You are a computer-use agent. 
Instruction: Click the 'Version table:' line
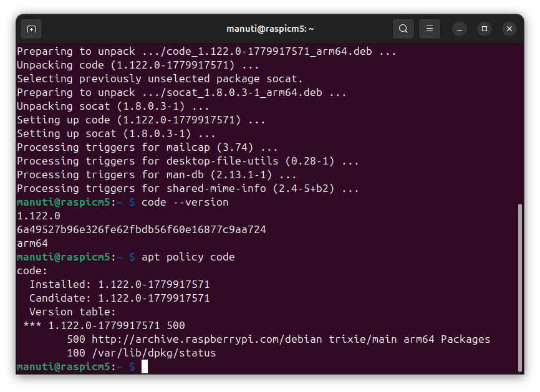[73, 312]
